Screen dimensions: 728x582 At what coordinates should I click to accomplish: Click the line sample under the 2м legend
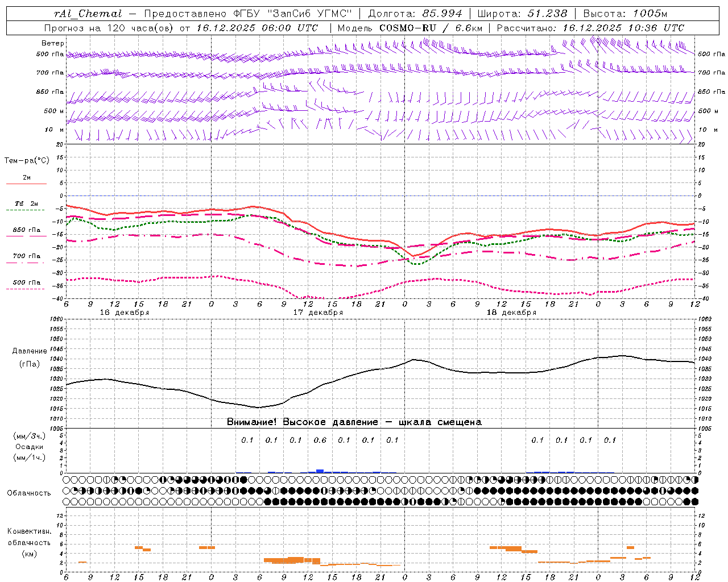point(26,184)
